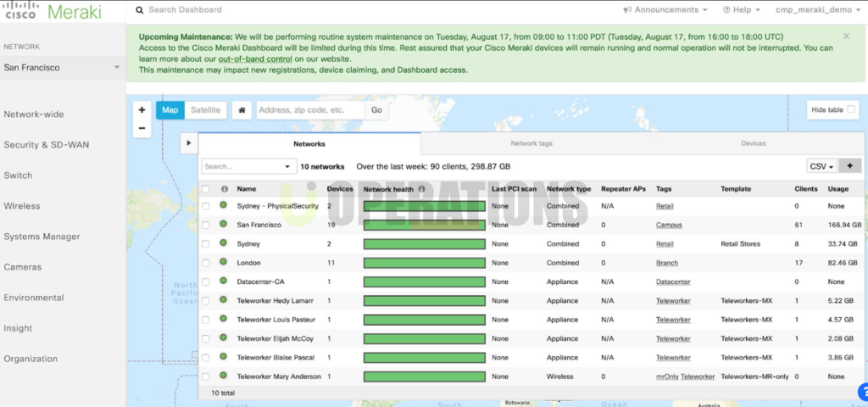Click the status info icon in table header
Viewport: 868px width, 407px height.
(x=224, y=189)
